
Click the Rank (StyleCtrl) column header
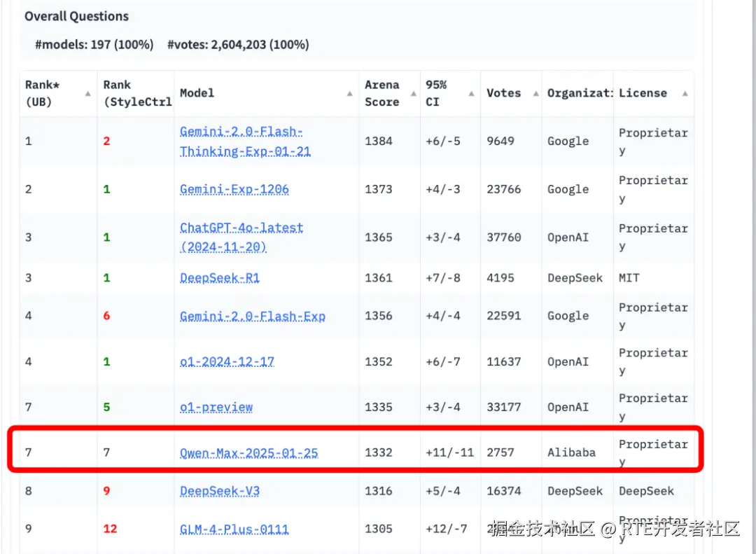137,93
